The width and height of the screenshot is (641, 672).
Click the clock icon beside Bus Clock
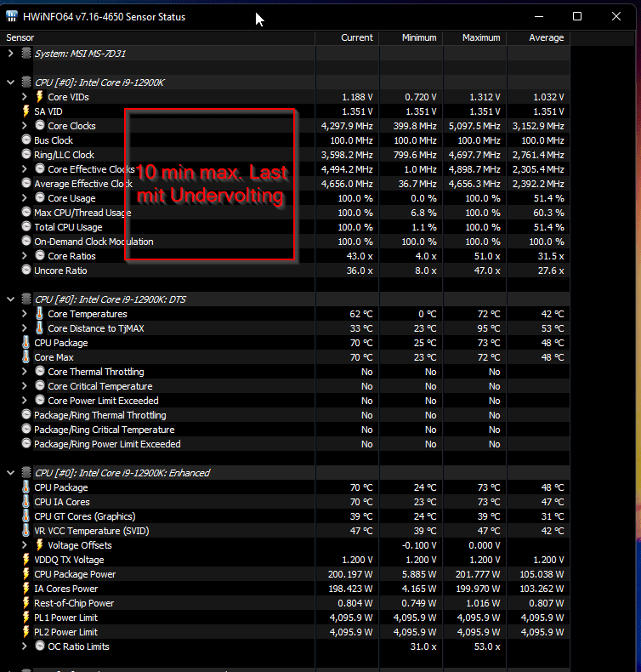(x=26, y=140)
